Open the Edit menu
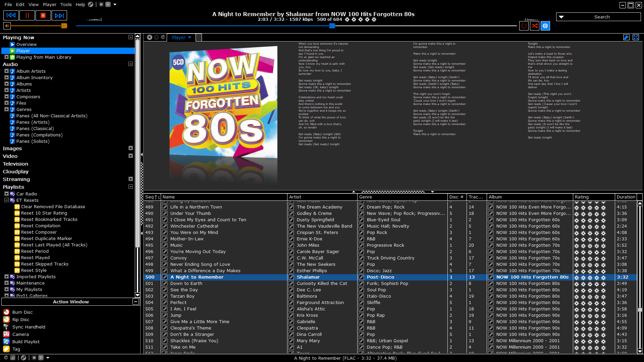This screenshot has width=644, height=362. click(20, 5)
